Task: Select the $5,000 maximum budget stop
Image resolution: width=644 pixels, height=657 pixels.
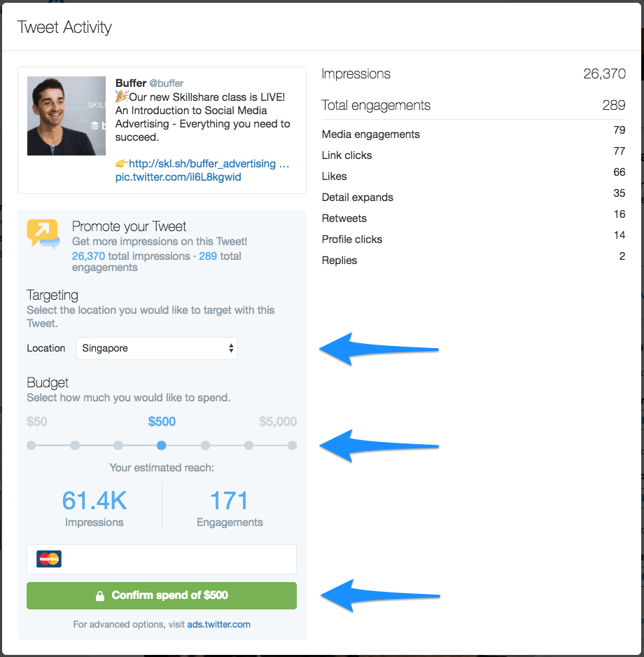Action: [x=292, y=445]
